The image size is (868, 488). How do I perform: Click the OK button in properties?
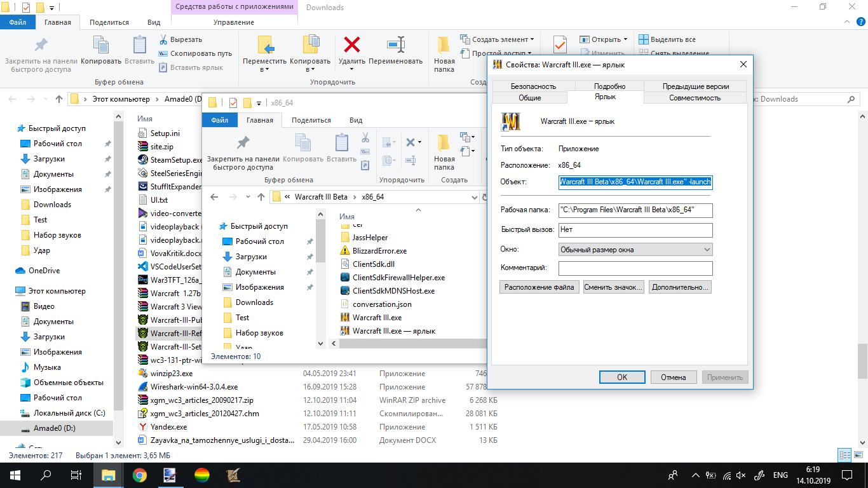coord(622,377)
